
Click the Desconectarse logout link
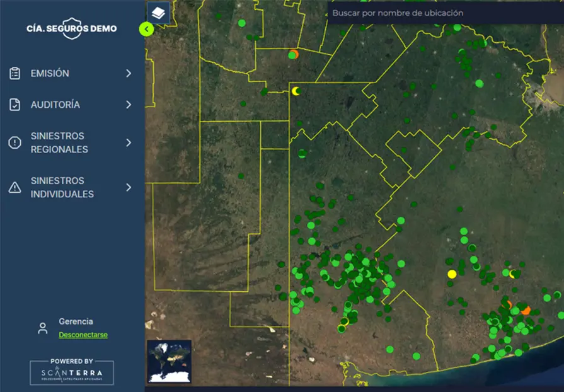(x=83, y=335)
